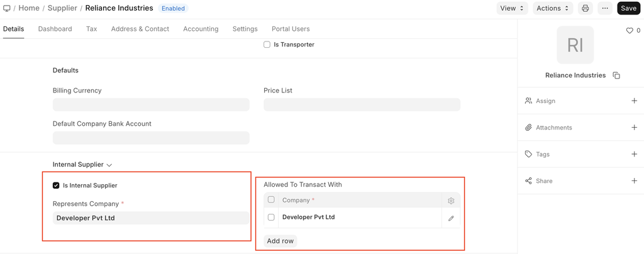Click the Billing Currency input field

coord(151,105)
